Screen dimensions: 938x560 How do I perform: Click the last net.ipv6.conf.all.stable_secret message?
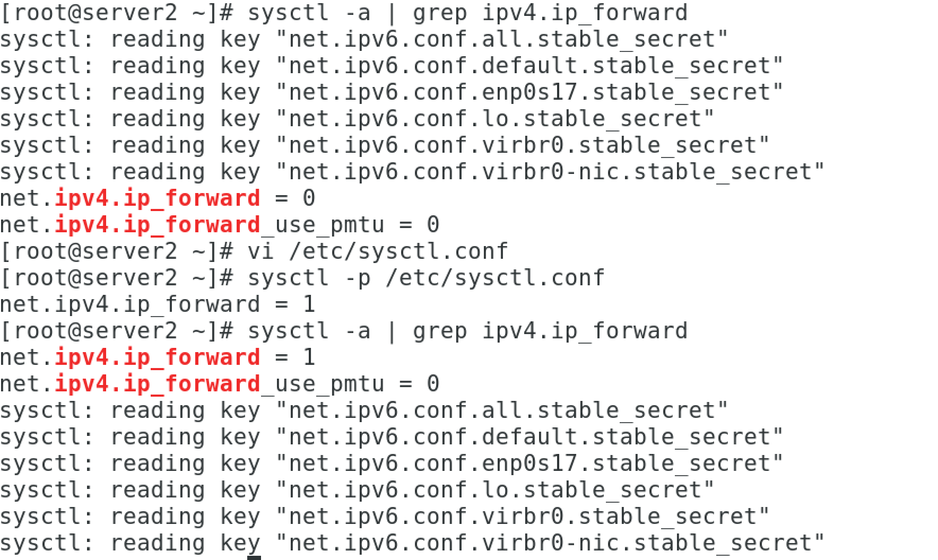point(364,410)
